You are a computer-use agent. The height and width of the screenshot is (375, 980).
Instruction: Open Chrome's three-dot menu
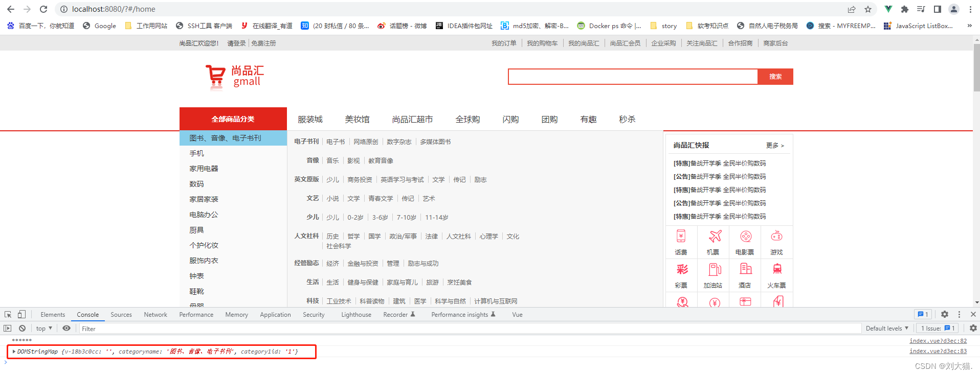tap(970, 9)
